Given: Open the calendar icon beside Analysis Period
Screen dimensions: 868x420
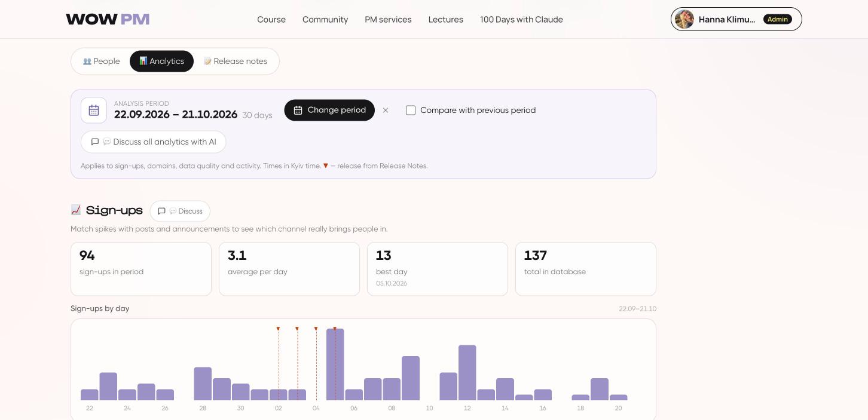Looking at the screenshot, I should click(94, 110).
